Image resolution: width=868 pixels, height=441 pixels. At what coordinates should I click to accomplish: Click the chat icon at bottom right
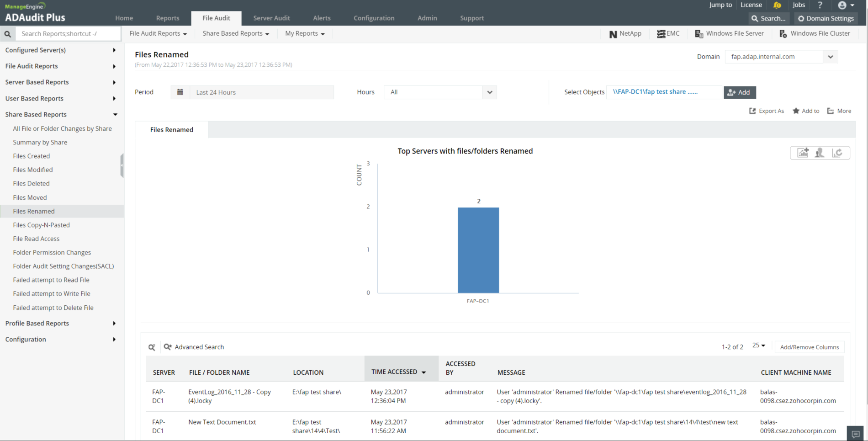[x=856, y=434]
